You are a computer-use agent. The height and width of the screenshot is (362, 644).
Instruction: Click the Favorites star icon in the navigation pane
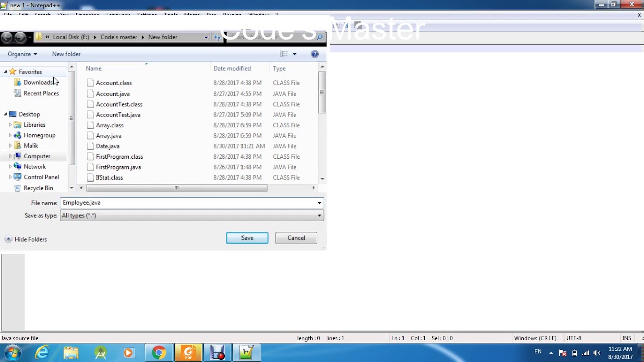pos(13,72)
